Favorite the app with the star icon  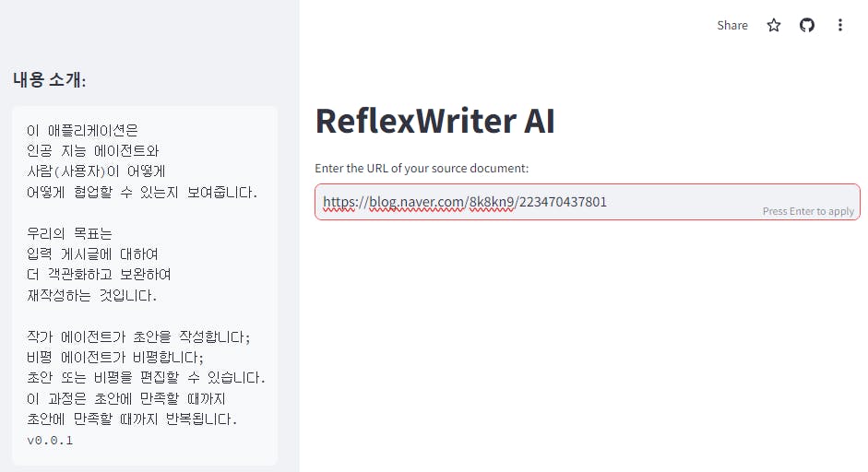tap(774, 26)
